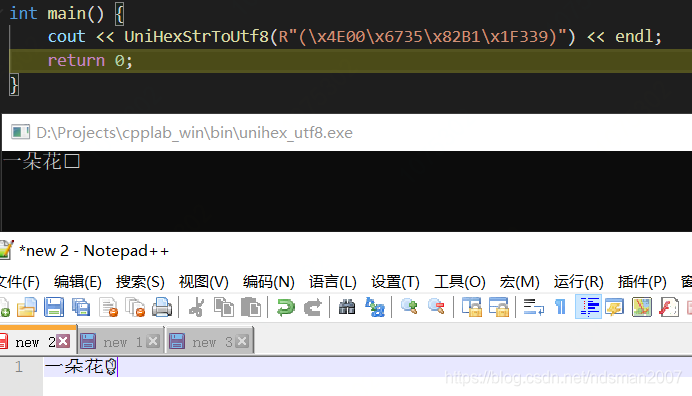
Task: Open the 语言(L) menu
Action: click(x=332, y=282)
